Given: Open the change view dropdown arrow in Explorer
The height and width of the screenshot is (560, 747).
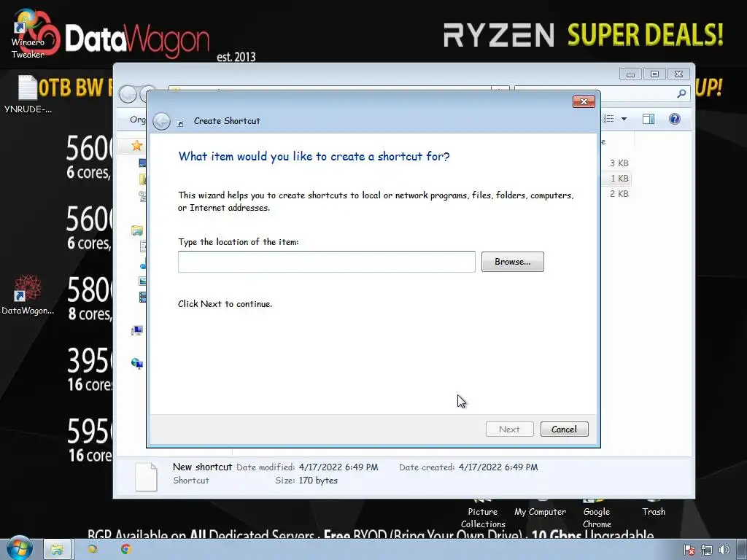Looking at the screenshot, I should point(624,119).
